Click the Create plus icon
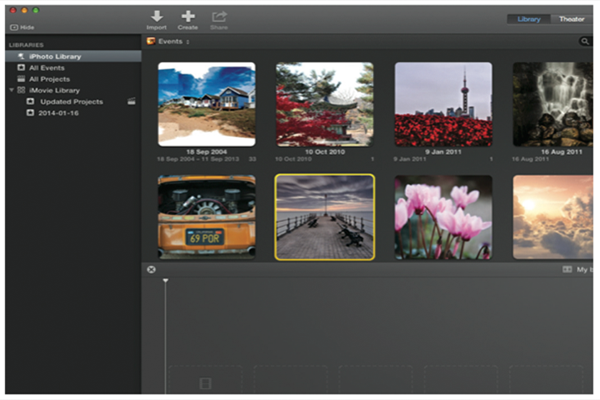 pyautogui.click(x=187, y=16)
